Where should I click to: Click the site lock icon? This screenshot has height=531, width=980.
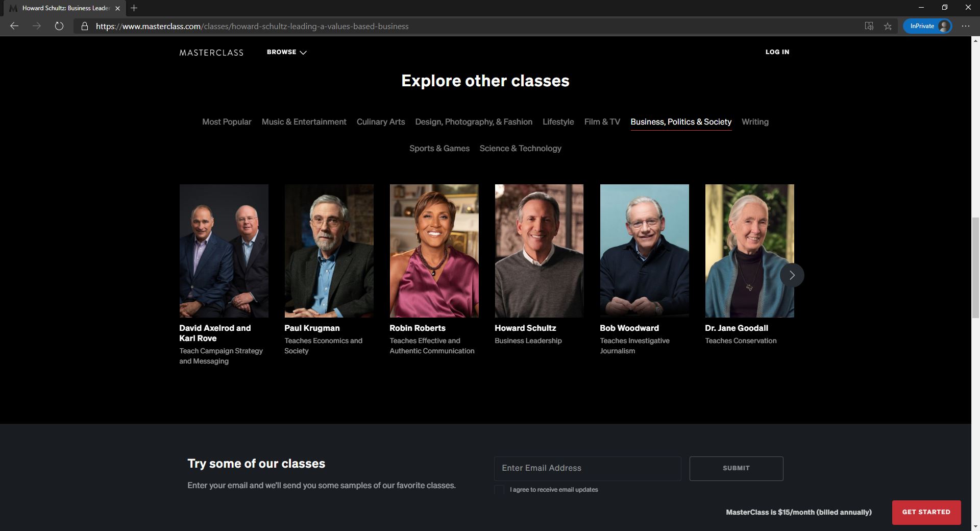tap(85, 26)
